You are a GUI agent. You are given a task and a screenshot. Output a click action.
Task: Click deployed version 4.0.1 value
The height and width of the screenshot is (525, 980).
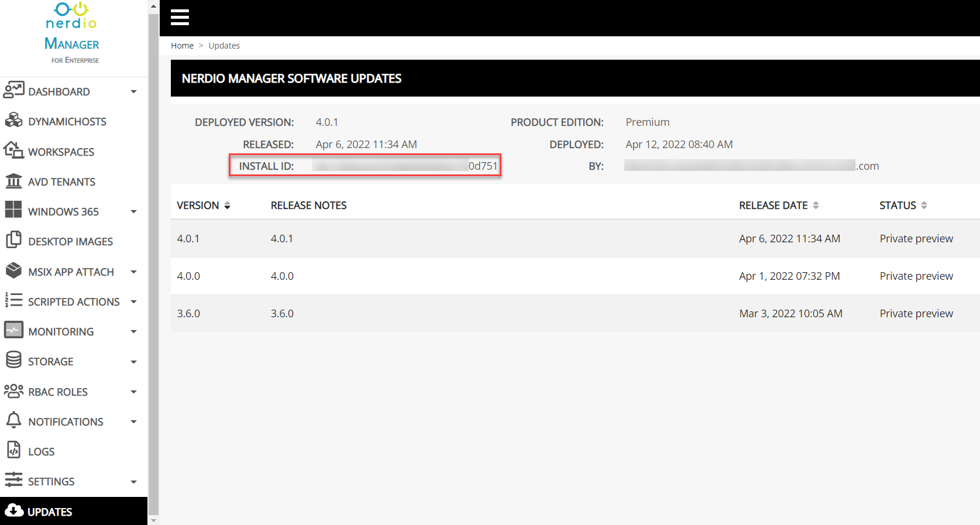[327, 122]
